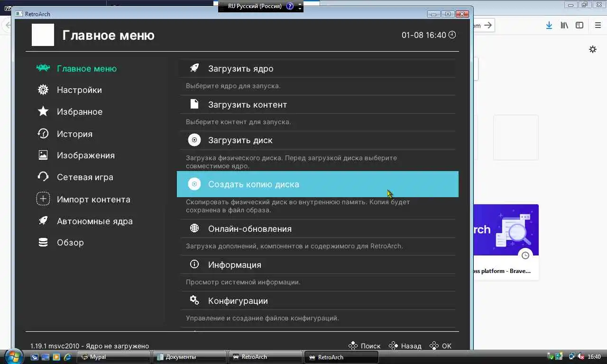Screen dimensions: 607x364
Task: Click the Информация info icon
Action: (194, 264)
